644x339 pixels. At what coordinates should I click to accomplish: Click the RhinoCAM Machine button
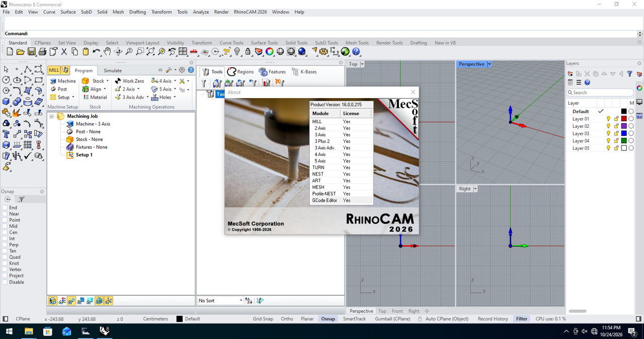pyautogui.click(x=63, y=81)
